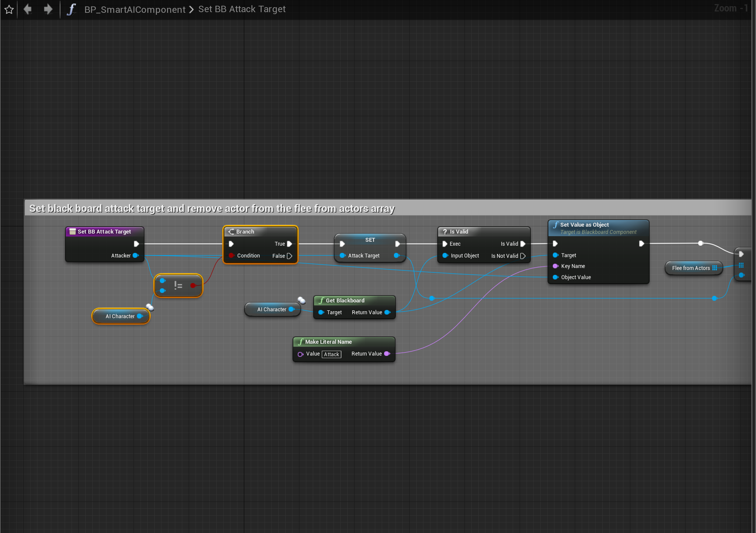Edit the Value field containing Attack
The image size is (756, 533).
click(331, 354)
